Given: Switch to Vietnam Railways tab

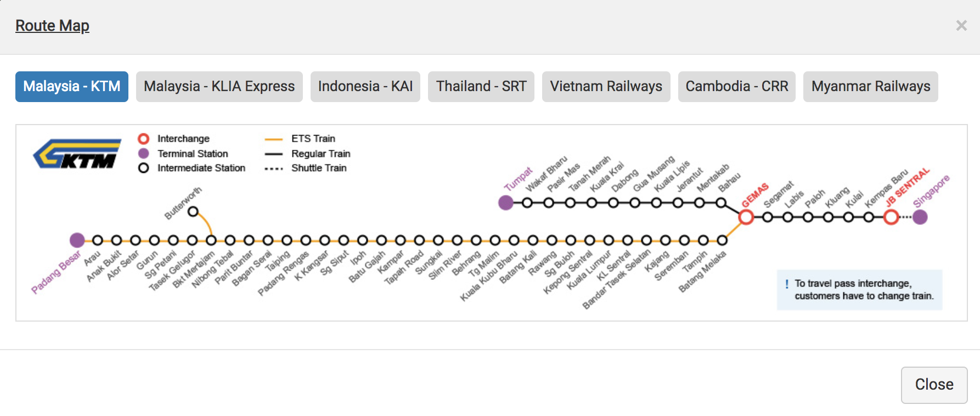Looking at the screenshot, I should [606, 87].
